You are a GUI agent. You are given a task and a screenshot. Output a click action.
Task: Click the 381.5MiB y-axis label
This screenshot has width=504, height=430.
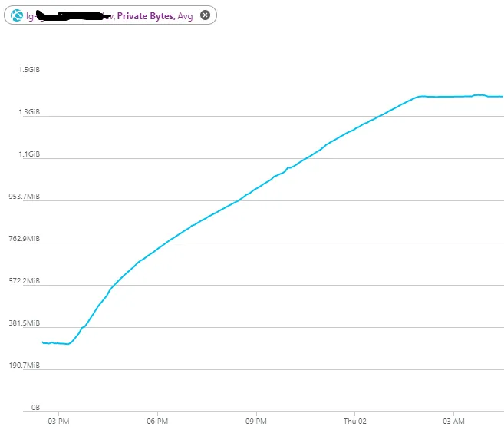click(25, 323)
